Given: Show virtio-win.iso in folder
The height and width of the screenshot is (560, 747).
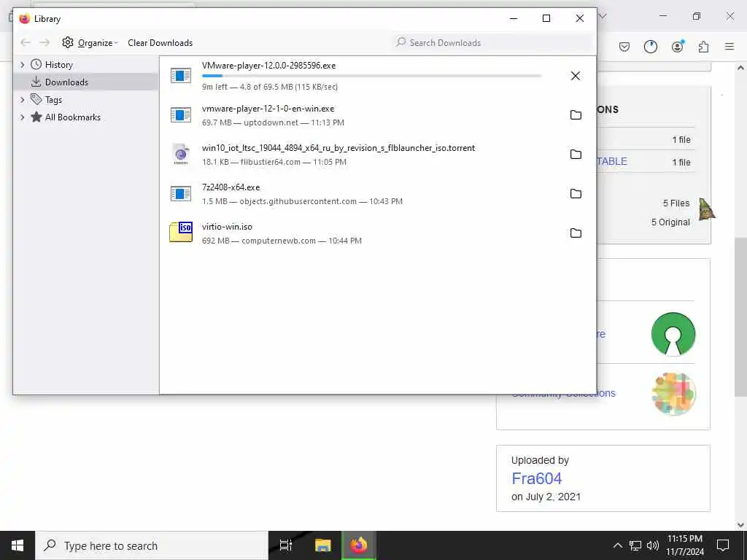Looking at the screenshot, I should coord(576,233).
